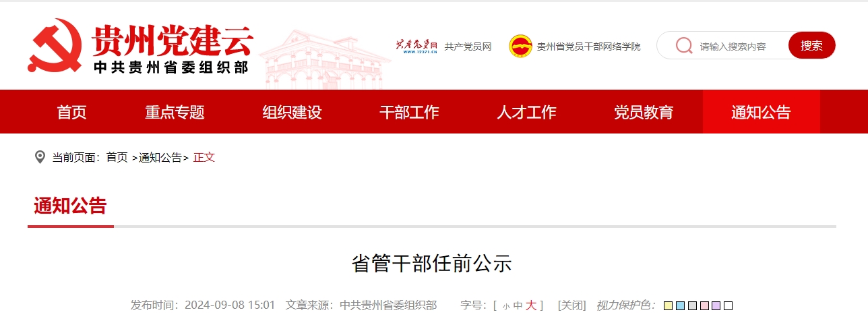Go to the 通知公告 navigation tab

pos(761,112)
